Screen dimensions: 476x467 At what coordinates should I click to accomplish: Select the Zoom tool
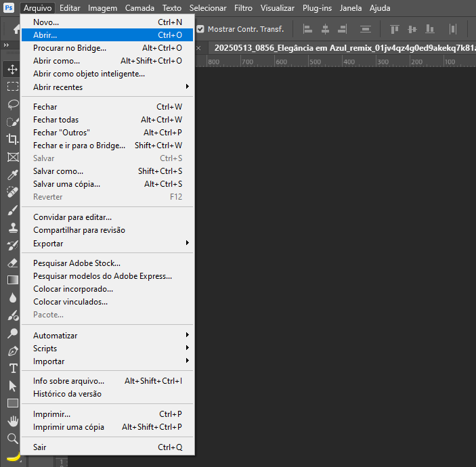point(12,439)
